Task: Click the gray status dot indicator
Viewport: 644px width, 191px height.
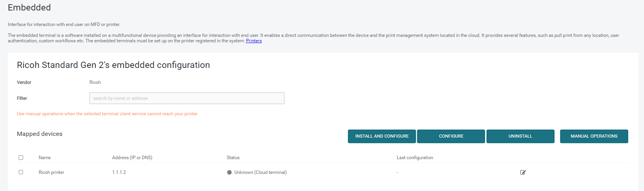Action: [x=229, y=172]
